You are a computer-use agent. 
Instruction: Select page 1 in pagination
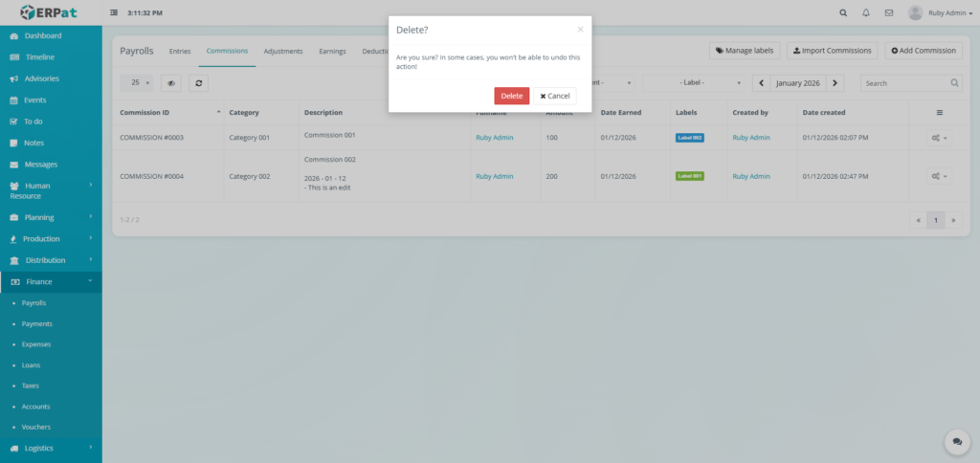point(936,220)
